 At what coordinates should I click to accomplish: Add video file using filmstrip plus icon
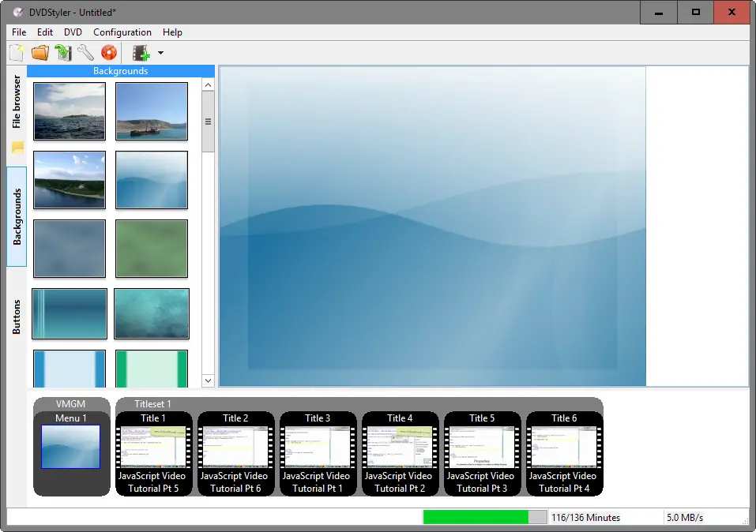coord(141,53)
